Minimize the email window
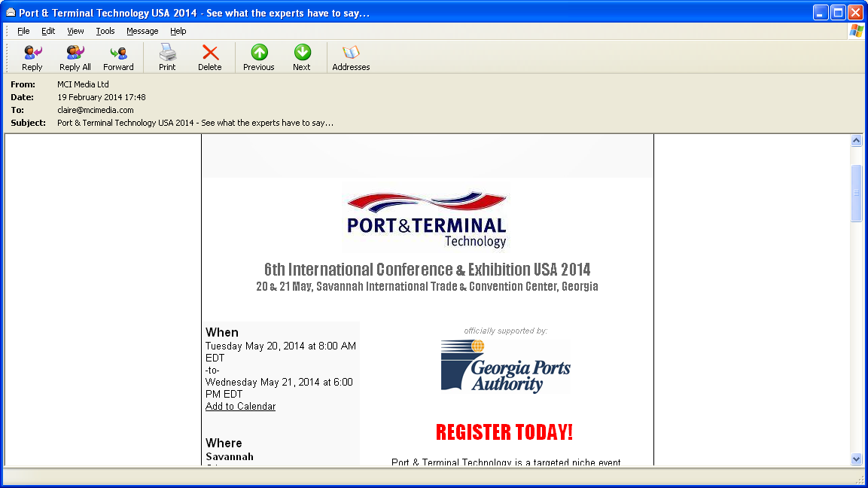 pyautogui.click(x=821, y=13)
